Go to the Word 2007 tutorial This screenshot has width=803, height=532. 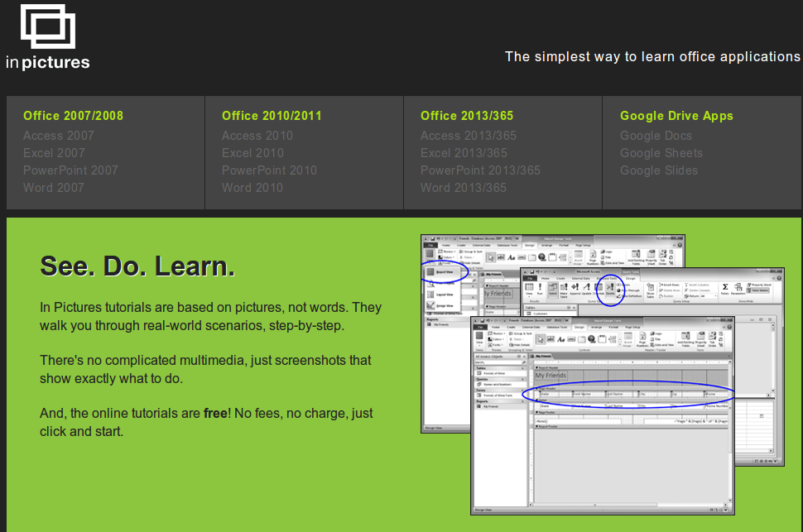[x=54, y=188]
